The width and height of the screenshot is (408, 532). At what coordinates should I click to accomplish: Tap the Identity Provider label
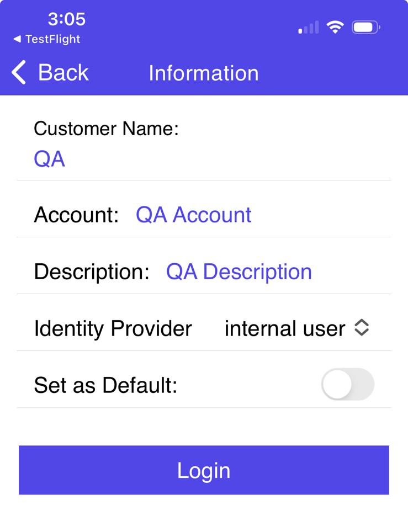pyautogui.click(x=113, y=329)
